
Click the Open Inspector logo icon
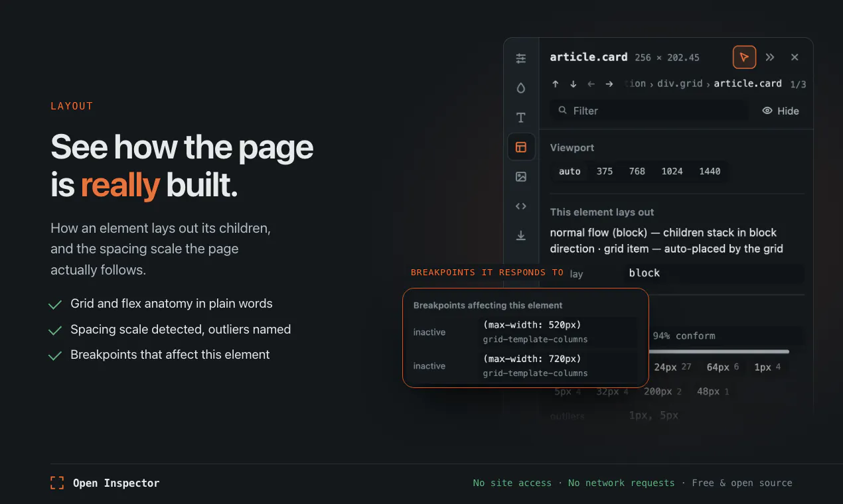coord(58,483)
